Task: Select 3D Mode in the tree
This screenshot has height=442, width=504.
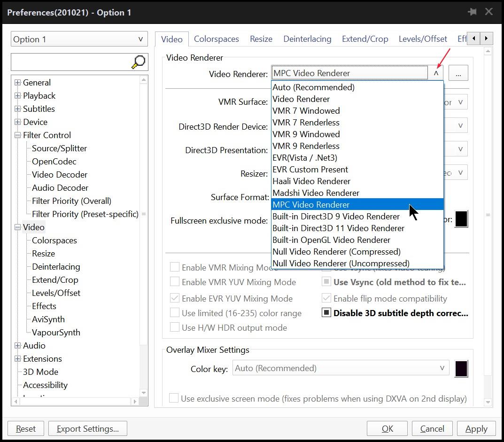Action: pos(41,372)
